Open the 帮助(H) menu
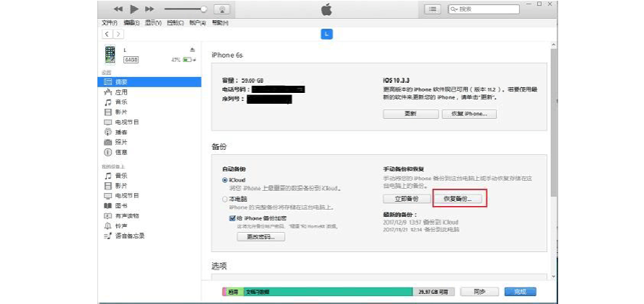The width and height of the screenshot is (644, 304). pyautogui.click(x=220, y=23)
